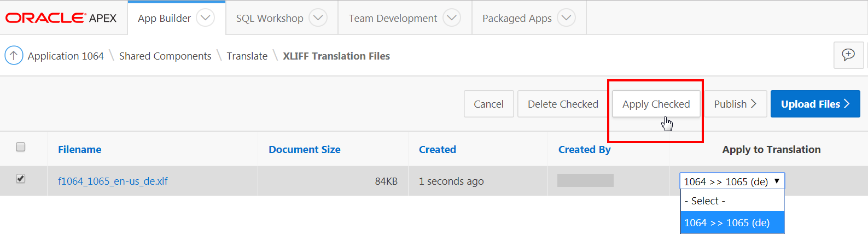
Task: Open the f1064_1065_en-us_de.xlf file link
Action: click(x=113, y=181)
